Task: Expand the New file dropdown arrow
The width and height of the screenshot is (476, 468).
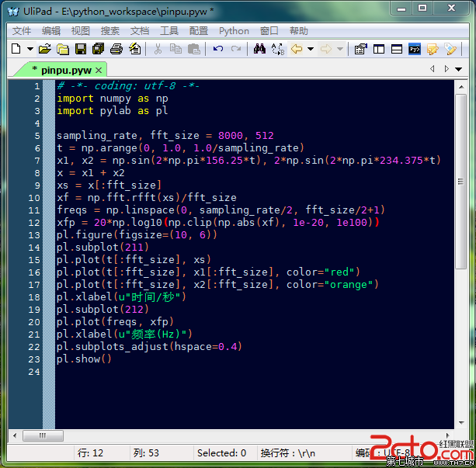Action: (x=30, y=49)
